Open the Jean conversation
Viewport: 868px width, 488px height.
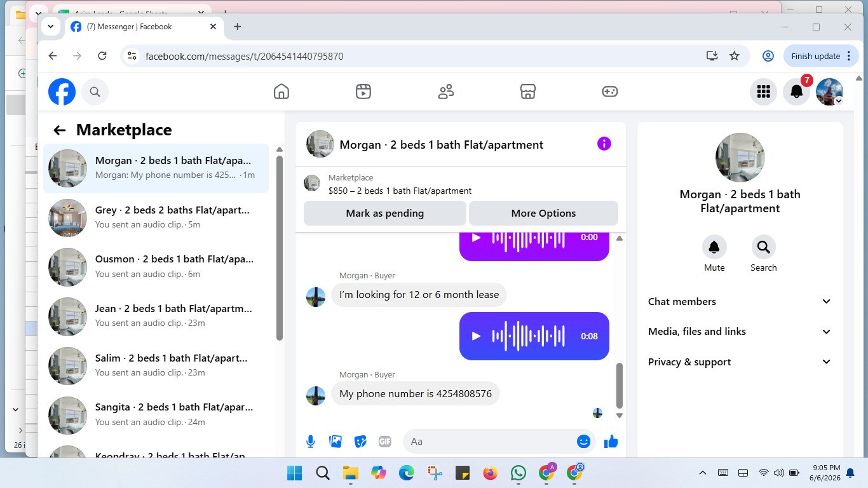pyautogui.click(x=156, y=316)
